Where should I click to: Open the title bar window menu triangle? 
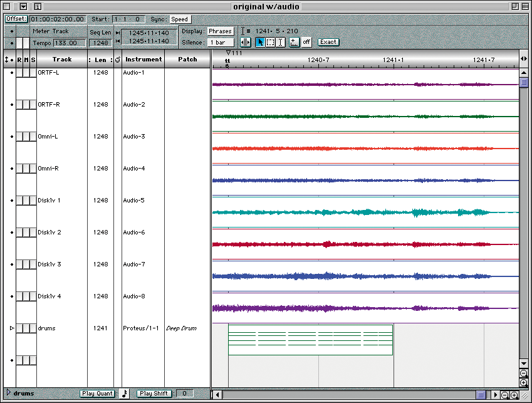23,6
